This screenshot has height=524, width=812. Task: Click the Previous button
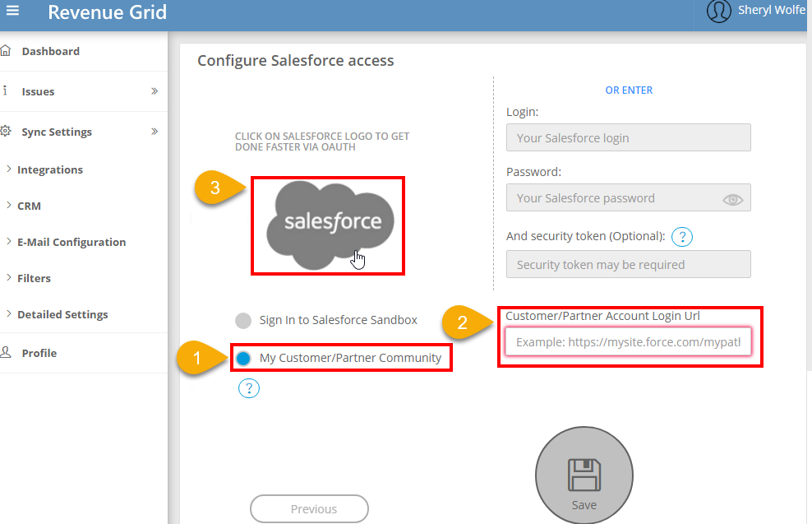coord(309,509)
